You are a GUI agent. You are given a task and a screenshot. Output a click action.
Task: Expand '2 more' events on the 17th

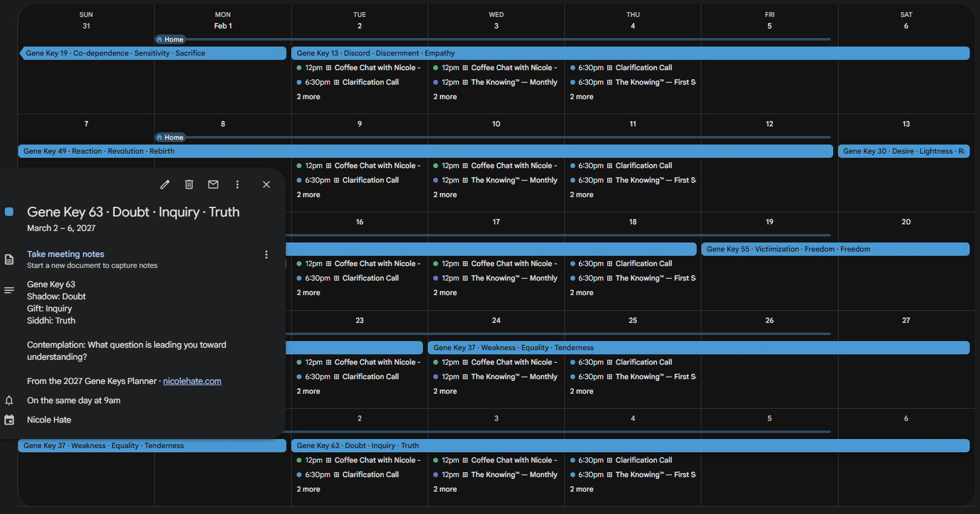click(445, 293)
